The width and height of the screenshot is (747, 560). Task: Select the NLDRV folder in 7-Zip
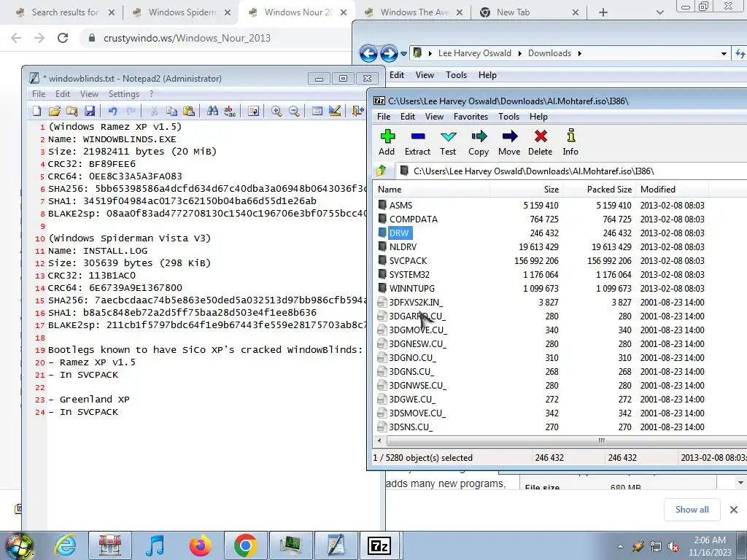pos(403,247)
